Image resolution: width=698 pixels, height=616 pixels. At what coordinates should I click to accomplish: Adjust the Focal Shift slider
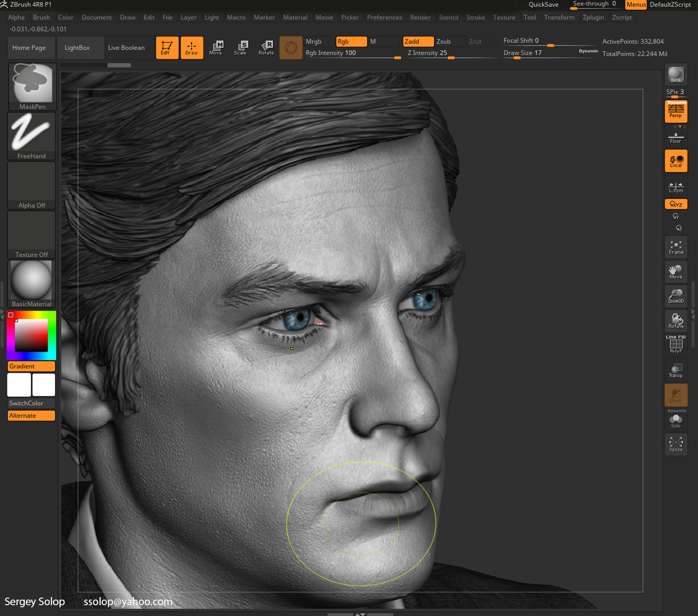click(x=550, y=41)
